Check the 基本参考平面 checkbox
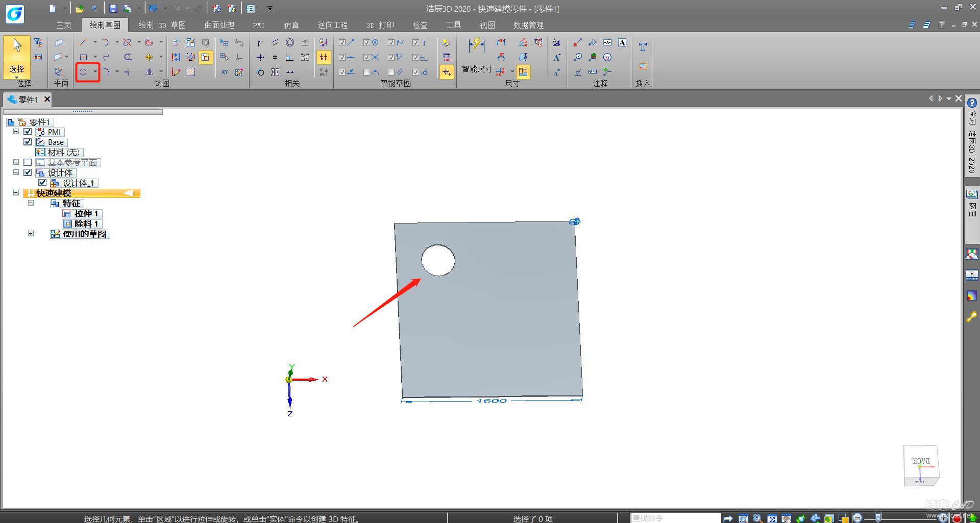This screenshot has width=980, height=523. 28,162
